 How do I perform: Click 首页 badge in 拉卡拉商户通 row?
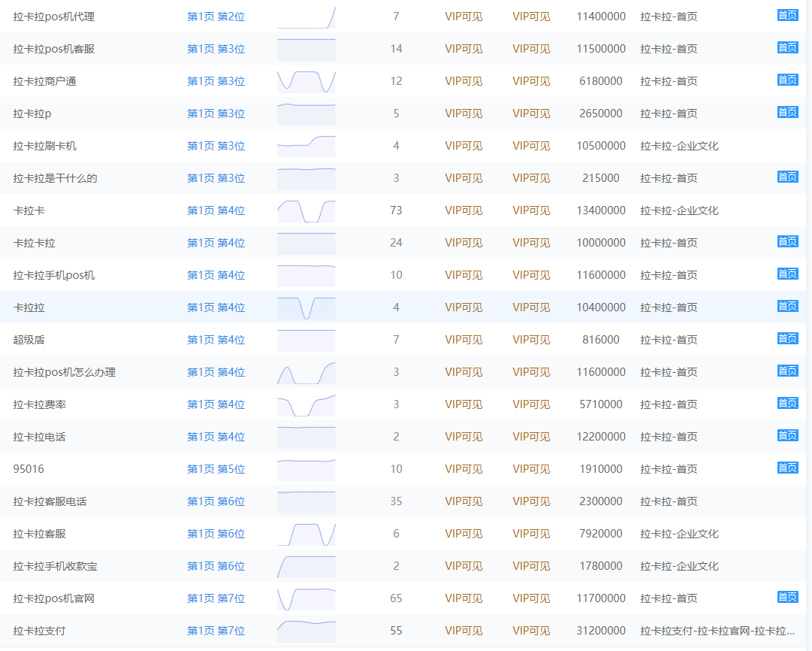(788, 80)
